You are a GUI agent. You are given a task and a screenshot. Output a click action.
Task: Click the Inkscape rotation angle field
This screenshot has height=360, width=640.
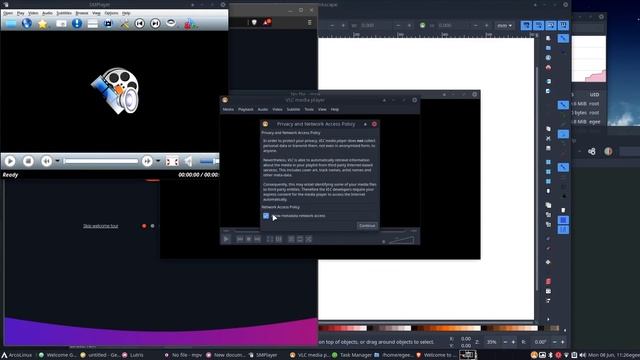(540, 342)
